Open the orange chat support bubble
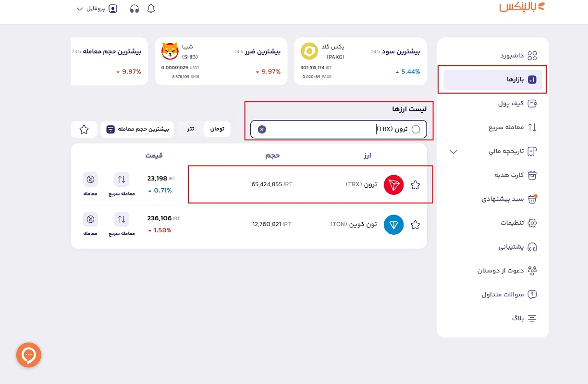588x384 pixels. tap(29, 355)
